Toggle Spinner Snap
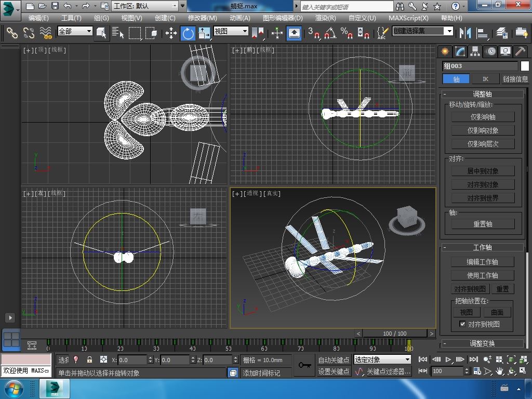The height and width of the screenshot is (399, 532). [363, 33]
